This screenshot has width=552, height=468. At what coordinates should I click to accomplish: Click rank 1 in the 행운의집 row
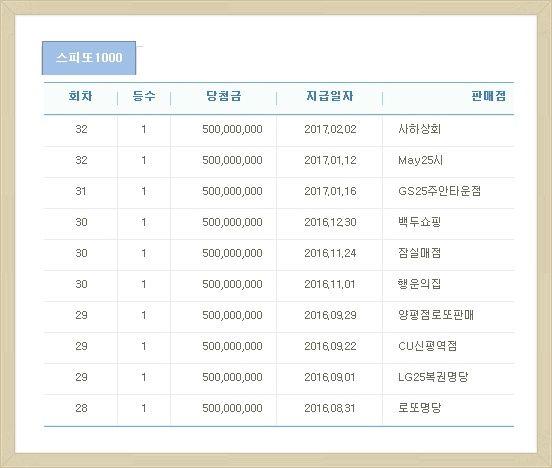click(x=144, y=284)
